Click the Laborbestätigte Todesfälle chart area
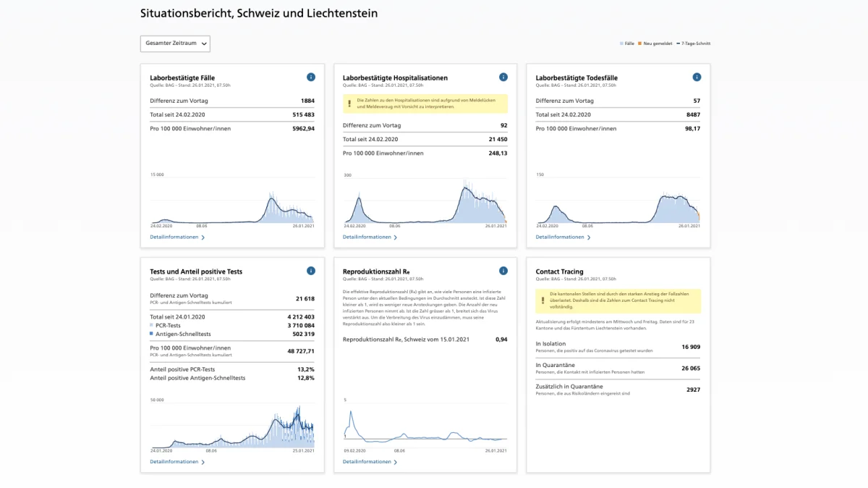The height and width of the screenshot is (488, 868). click(x=618, y=201)
